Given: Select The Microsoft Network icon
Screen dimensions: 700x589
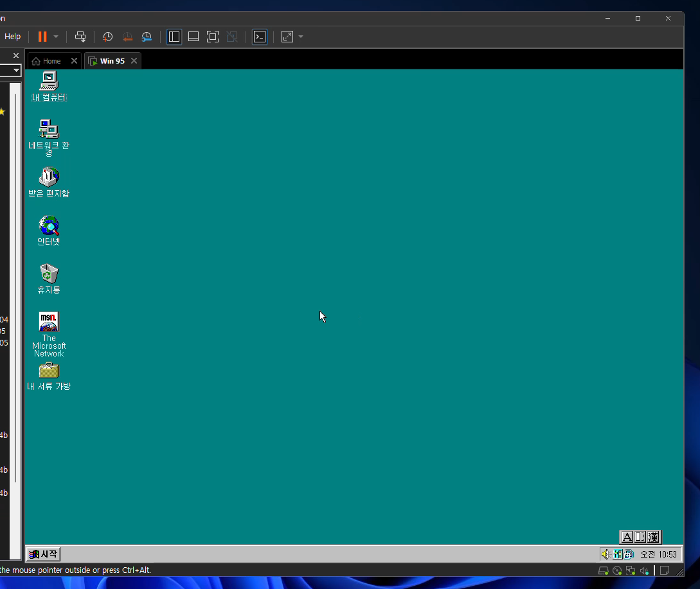Looking at the screenshot, I should (49, 335).
